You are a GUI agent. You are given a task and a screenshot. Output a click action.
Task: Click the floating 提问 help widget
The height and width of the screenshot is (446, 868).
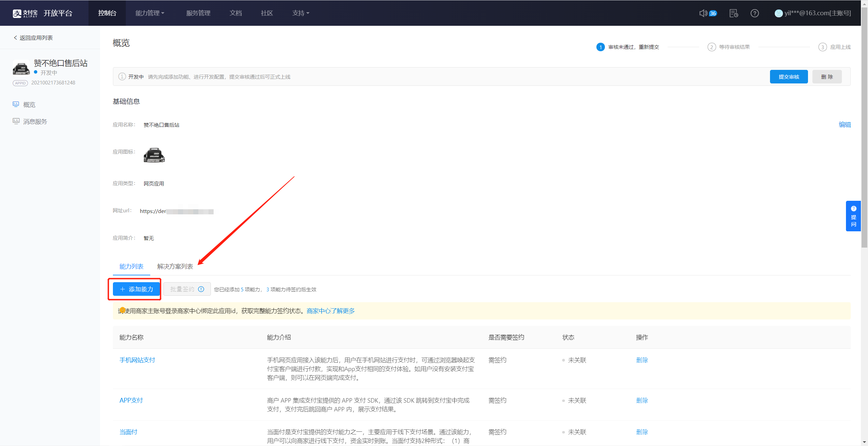pos(853,216)
